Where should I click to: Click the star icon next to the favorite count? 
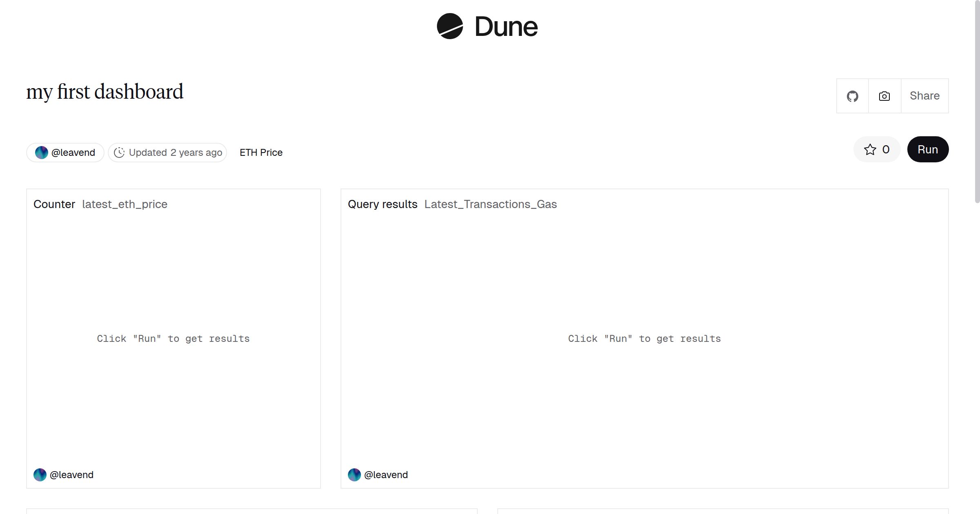tap(871, 149)
